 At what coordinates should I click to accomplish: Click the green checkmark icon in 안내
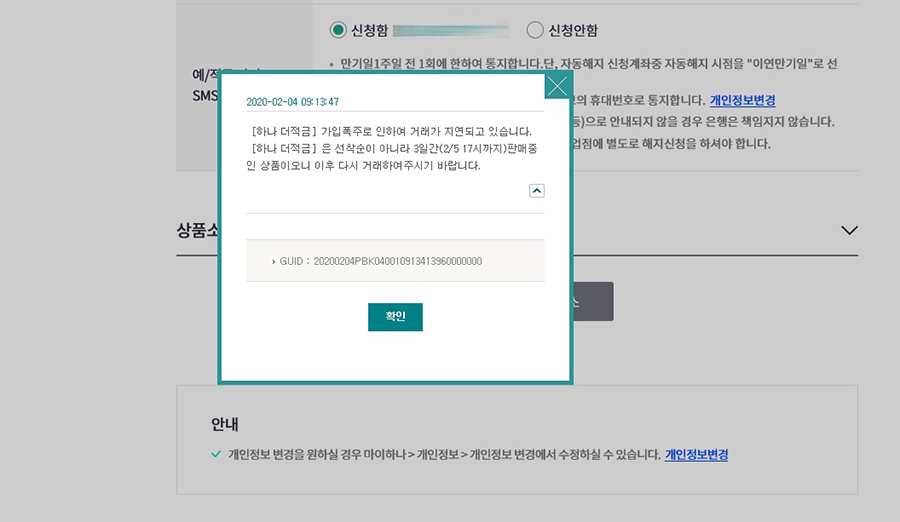pos(216,454)
